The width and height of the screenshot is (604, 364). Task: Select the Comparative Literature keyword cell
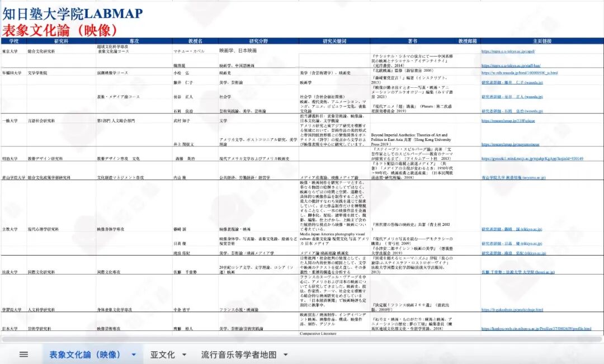click(318, 334)
